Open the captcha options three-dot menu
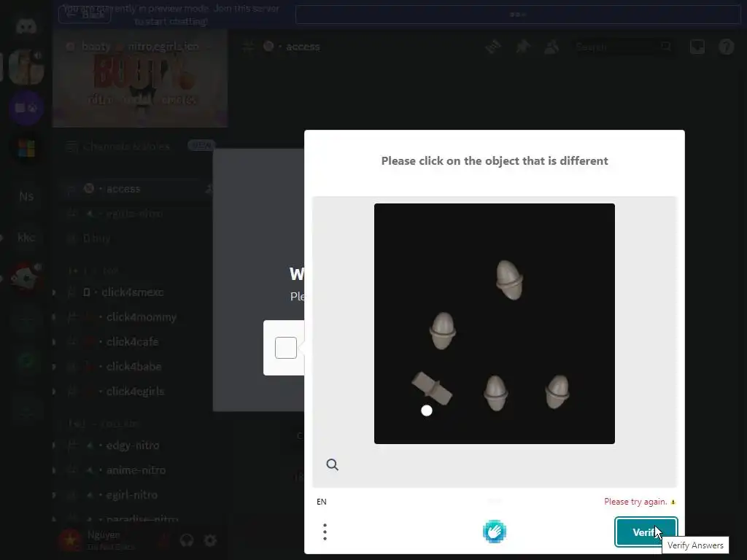The width and height of the screenshot is (747, 560). click(325, 532)
